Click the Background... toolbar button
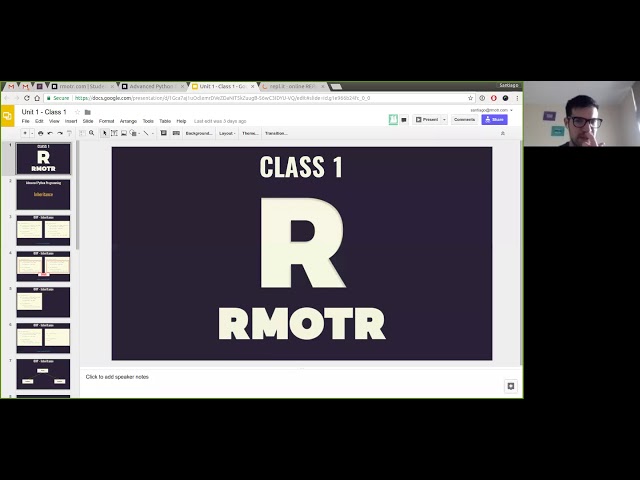 click(199, 133)
